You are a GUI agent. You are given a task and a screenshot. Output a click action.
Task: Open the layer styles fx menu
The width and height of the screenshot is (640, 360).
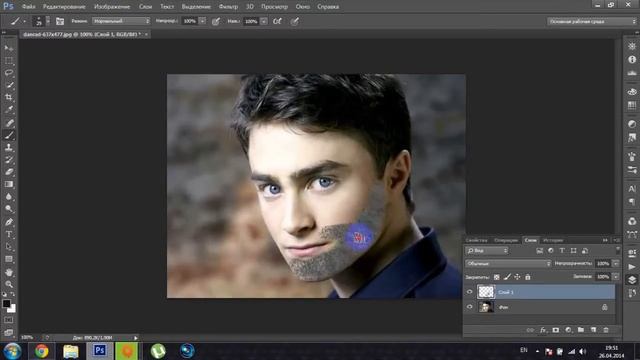(x=543, y=330)
